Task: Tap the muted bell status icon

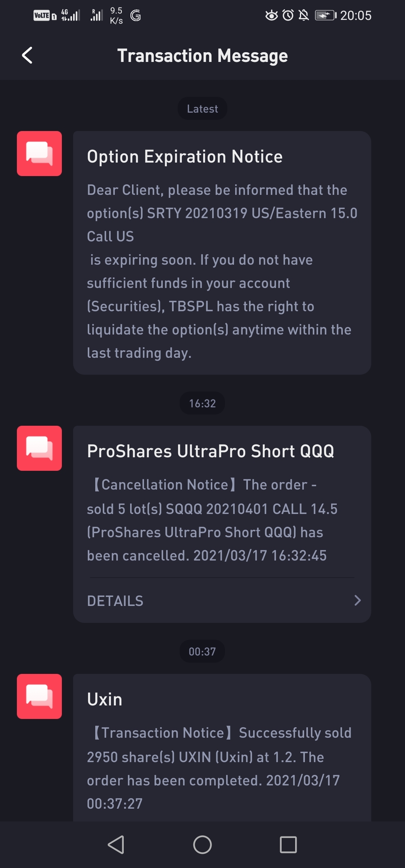Action: coord(304,15)
